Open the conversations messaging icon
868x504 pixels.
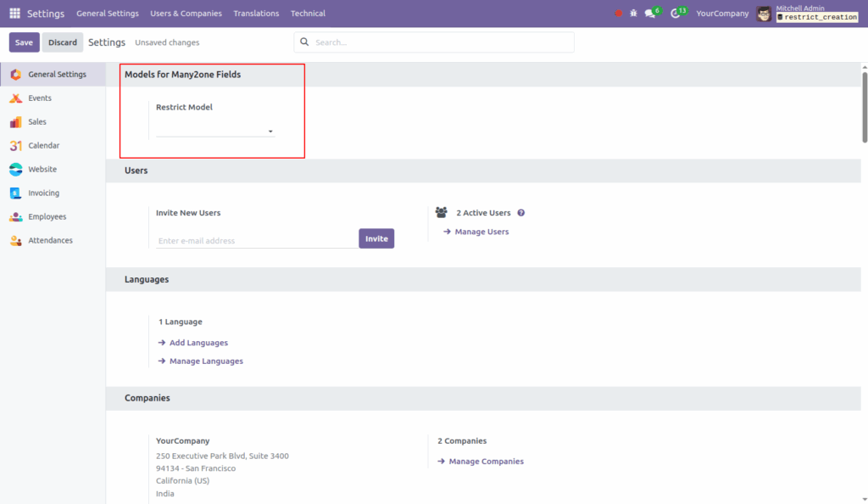649,13
